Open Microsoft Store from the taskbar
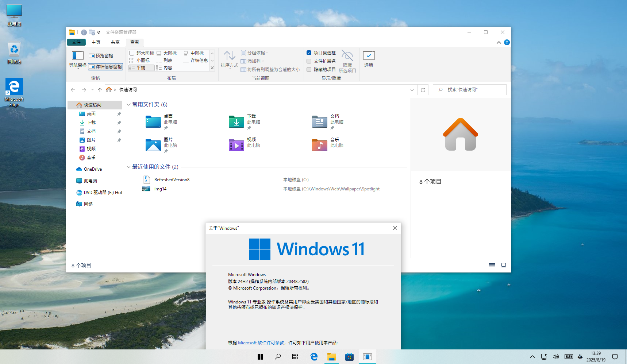Image resolution: width=627 pixels, height=364 pixels. [x=349, y=357]
